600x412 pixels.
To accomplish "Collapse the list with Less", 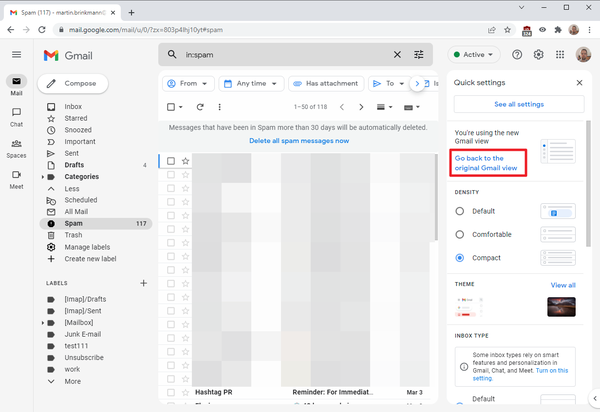I will [72, 189].
